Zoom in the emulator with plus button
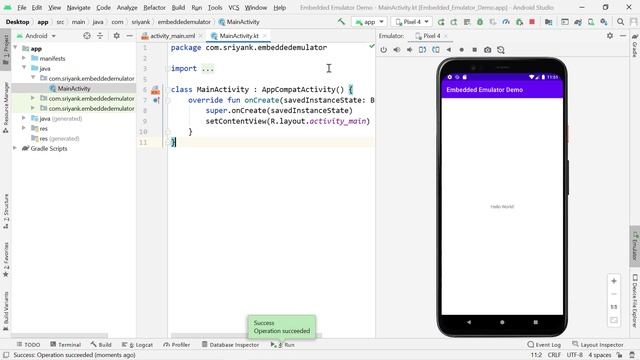Screen dimensions: 640x360 [x=614, y=281]
